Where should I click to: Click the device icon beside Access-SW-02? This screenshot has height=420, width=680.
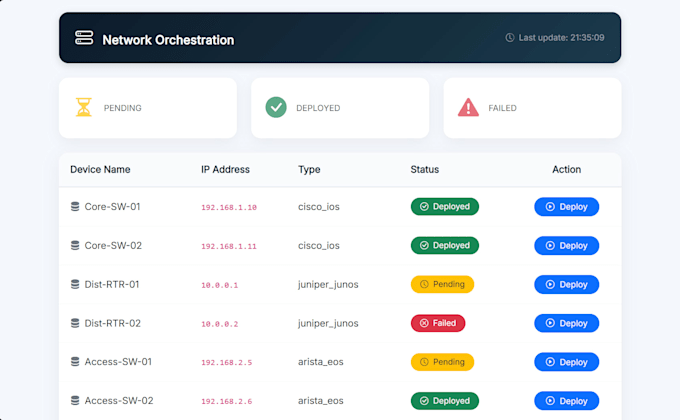[x=75, y=400]
